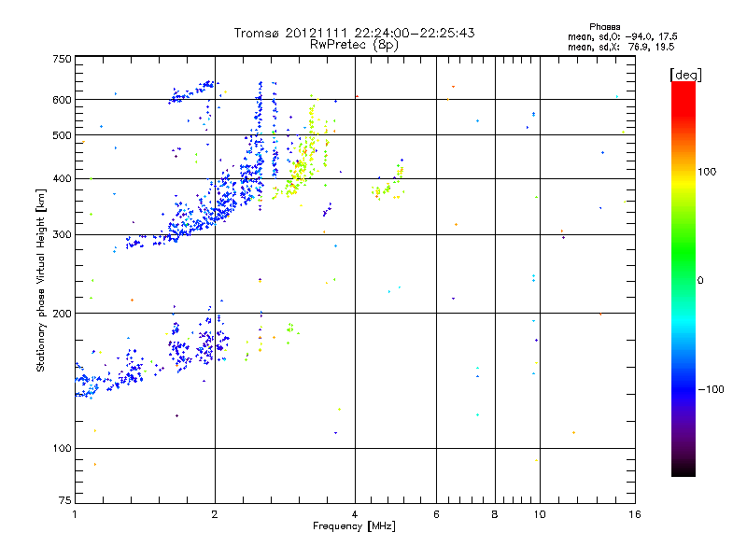Image resolution: width=747 pixels, height=560 pixels.
Task: Click the y-axis tick label '400'
Action: click(x=62, y=179)
